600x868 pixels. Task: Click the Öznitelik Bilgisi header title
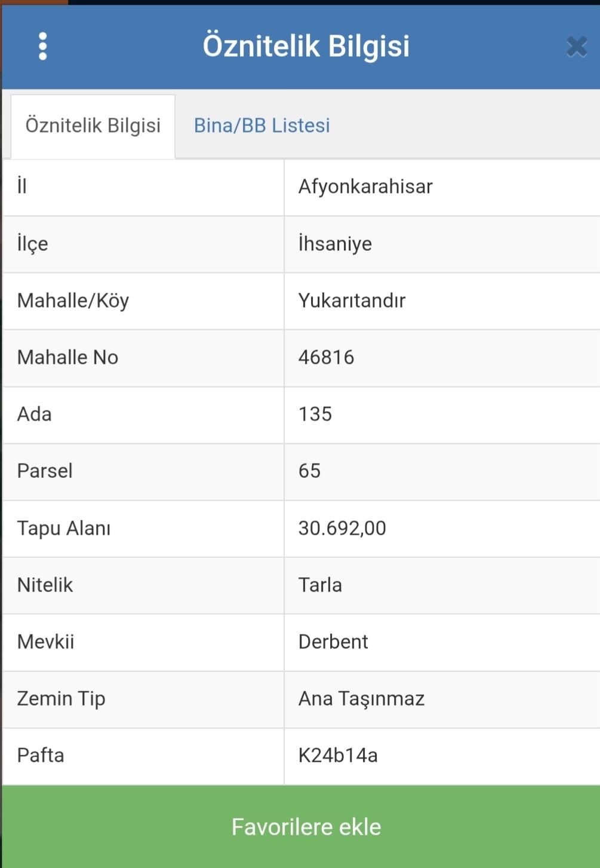point(306,46)
